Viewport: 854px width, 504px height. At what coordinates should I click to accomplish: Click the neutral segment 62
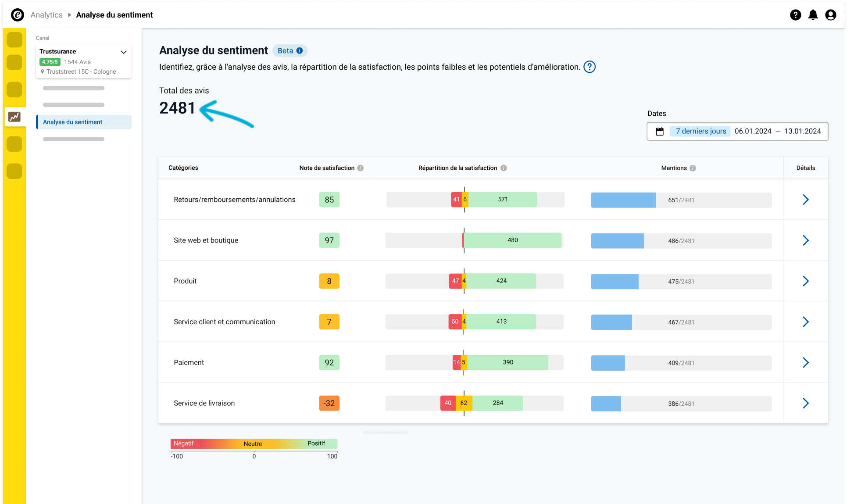coord(464,403)
